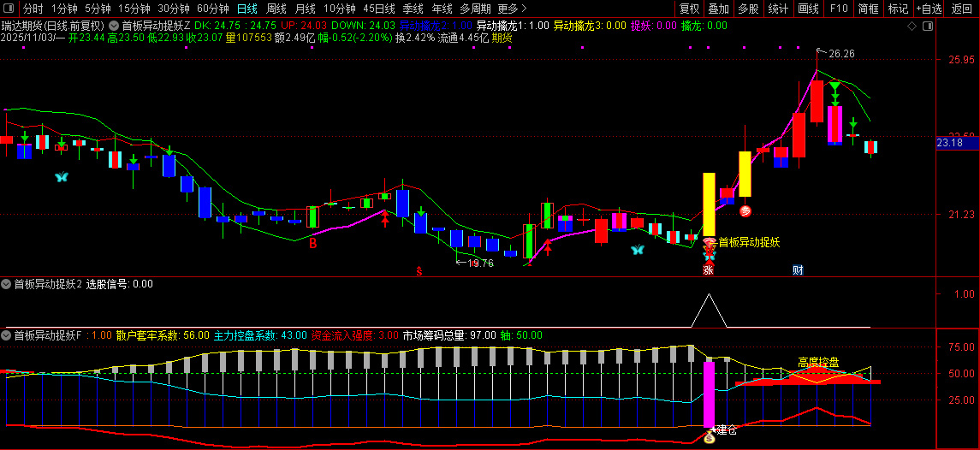Click the 多股 multi-stock button
This screenshot has width=980, height=450.
[748, 9]
